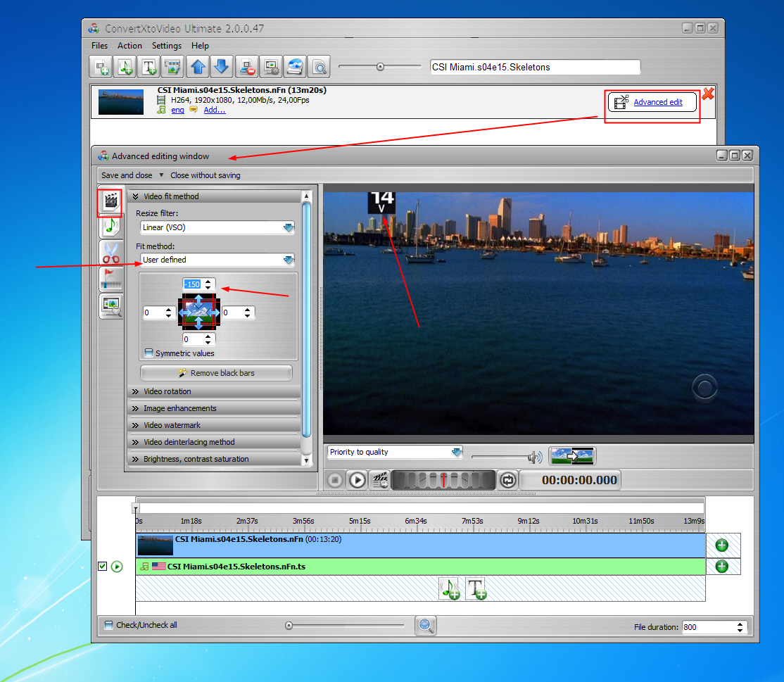Click the timeline zoom magnifier button
The image size is (784, 682).
(x=426, y=626)
